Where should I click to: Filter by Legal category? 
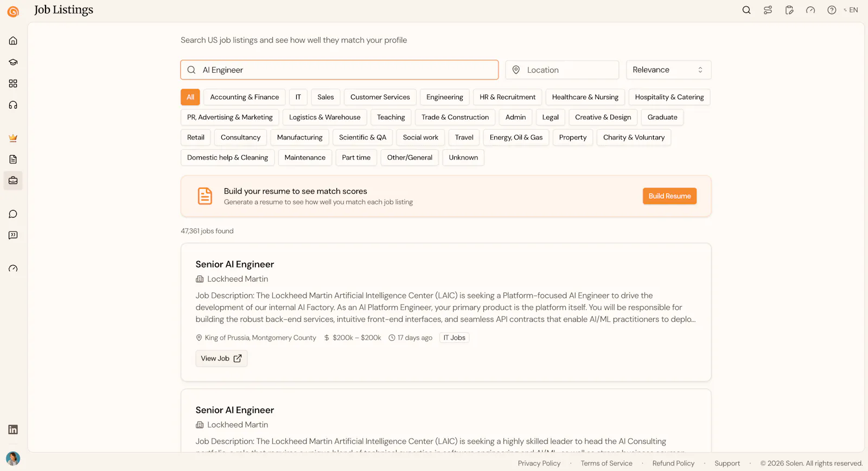(551, 117)
